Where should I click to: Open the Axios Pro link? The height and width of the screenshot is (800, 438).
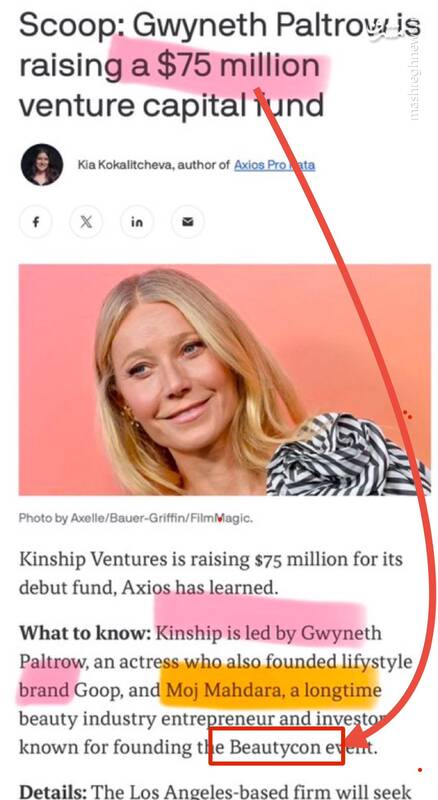tap(274, 165)
